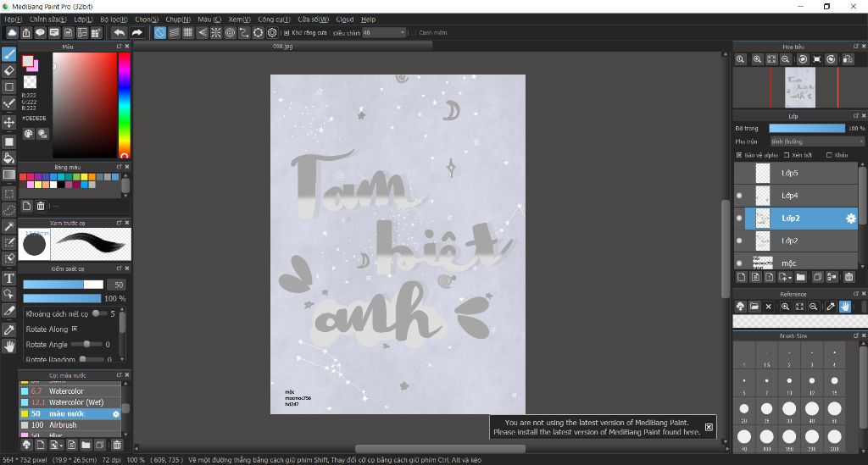Delete palette color with trash icon

pos(41,206)
